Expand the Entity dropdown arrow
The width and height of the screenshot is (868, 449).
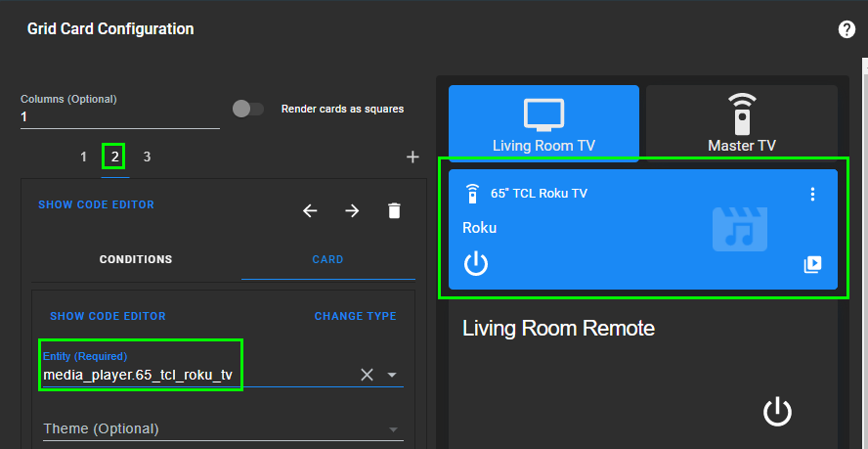(392, 376)
